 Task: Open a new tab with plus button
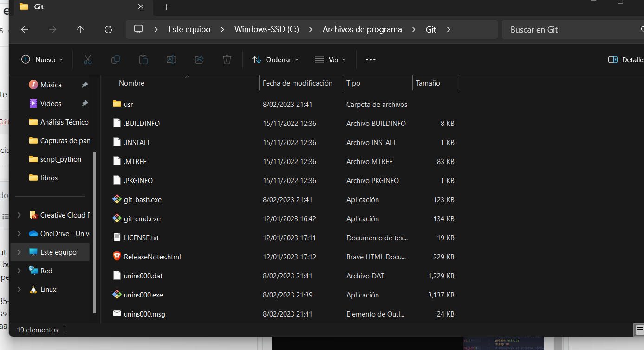pyautogui.click(x=167, y=7)
